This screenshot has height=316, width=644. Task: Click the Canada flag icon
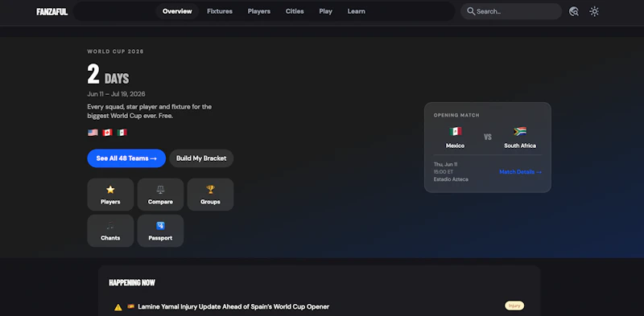point(107,133)
